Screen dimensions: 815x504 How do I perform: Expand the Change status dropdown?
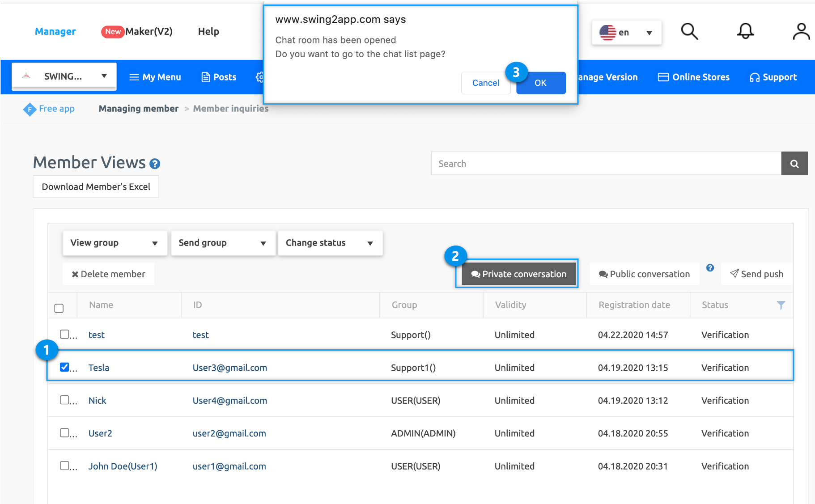point(330,243)
